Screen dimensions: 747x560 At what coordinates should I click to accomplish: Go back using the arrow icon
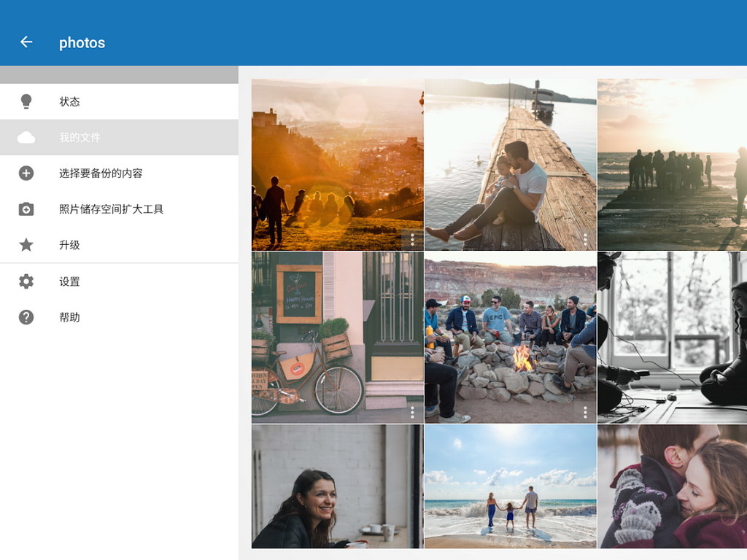26,42
